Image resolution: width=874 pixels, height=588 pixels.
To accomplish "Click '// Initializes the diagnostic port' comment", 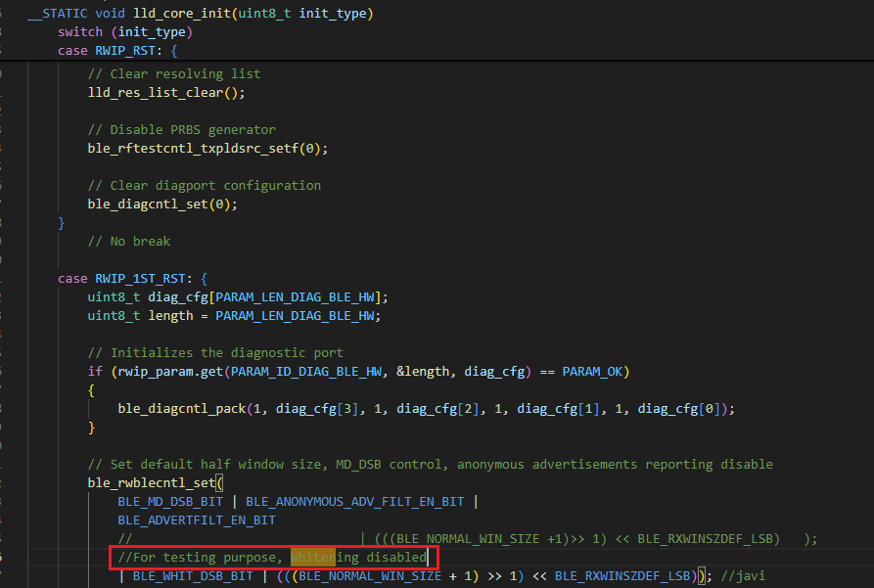I will pos(215,352).
